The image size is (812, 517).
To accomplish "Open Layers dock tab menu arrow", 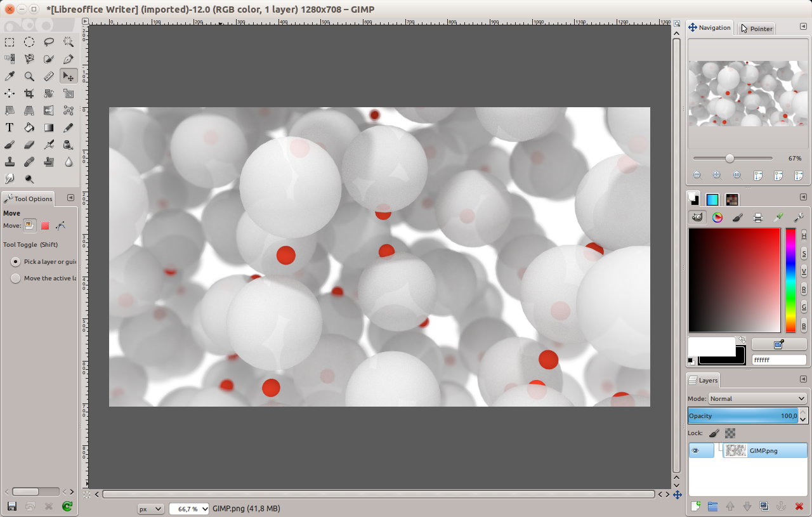I will [x=803, y=379].
